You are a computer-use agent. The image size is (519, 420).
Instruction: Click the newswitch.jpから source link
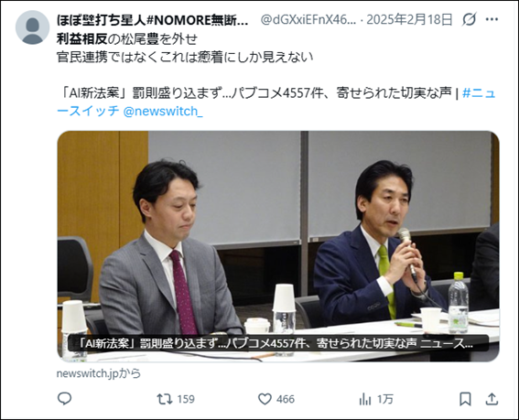pyautogui.click(x=99, y=373)
